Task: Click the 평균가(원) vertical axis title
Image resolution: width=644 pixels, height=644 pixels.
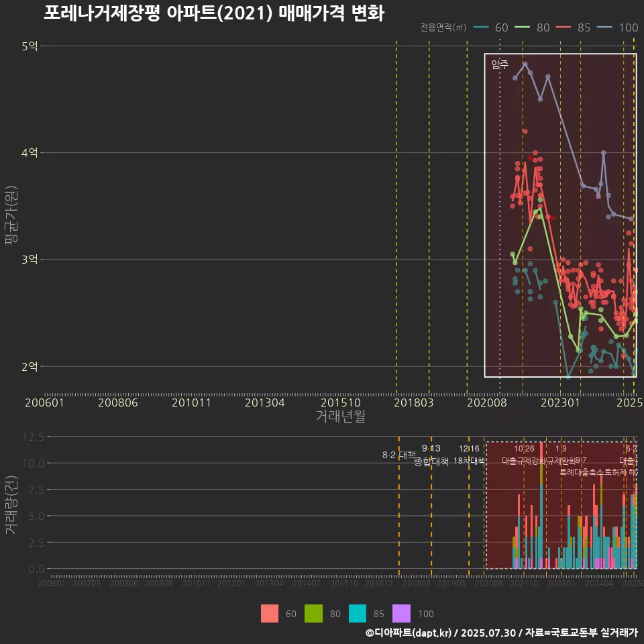Action: pyautogui.click(x=11, y=215)
